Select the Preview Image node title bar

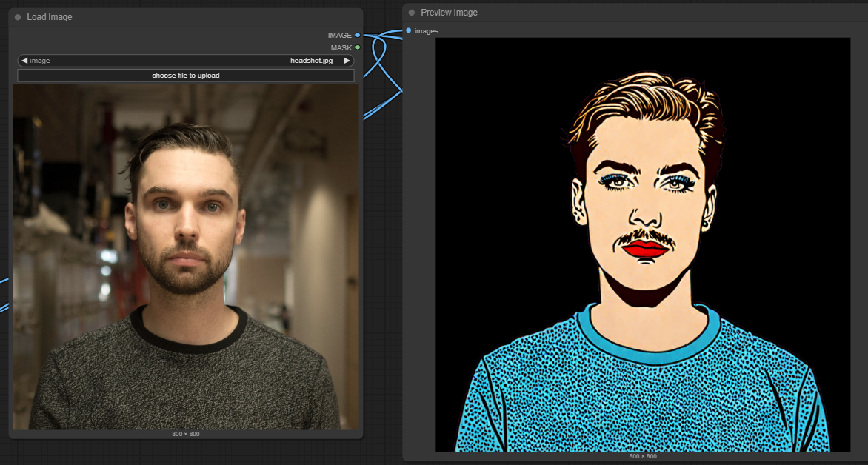[635, 12]
